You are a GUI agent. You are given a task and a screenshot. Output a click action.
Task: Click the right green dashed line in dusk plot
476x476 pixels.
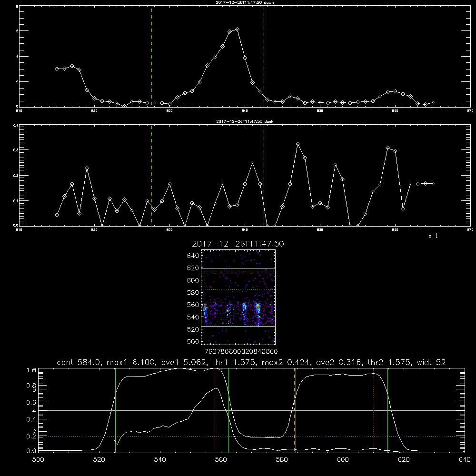[x=263, y=175]
